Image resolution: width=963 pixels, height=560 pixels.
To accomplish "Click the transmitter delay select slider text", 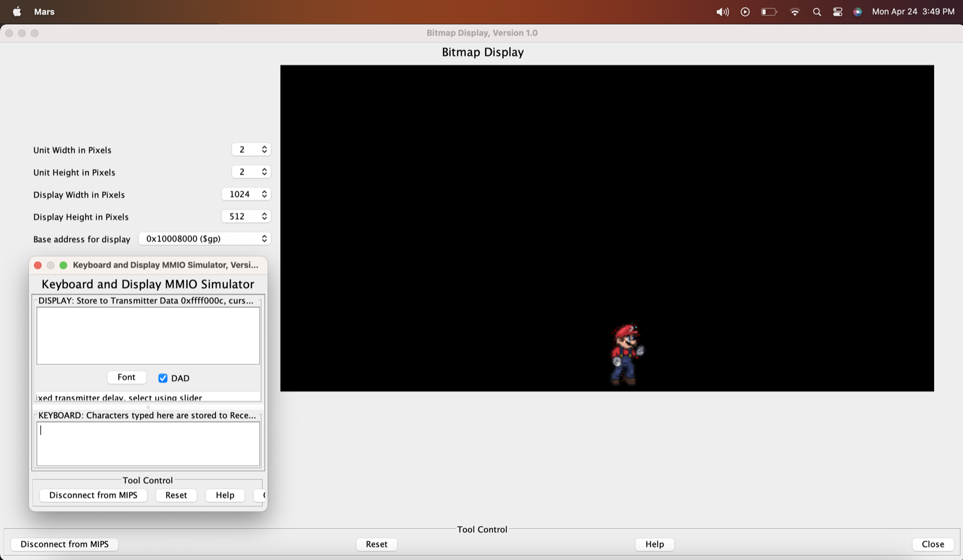I will [x=119, y=398].
